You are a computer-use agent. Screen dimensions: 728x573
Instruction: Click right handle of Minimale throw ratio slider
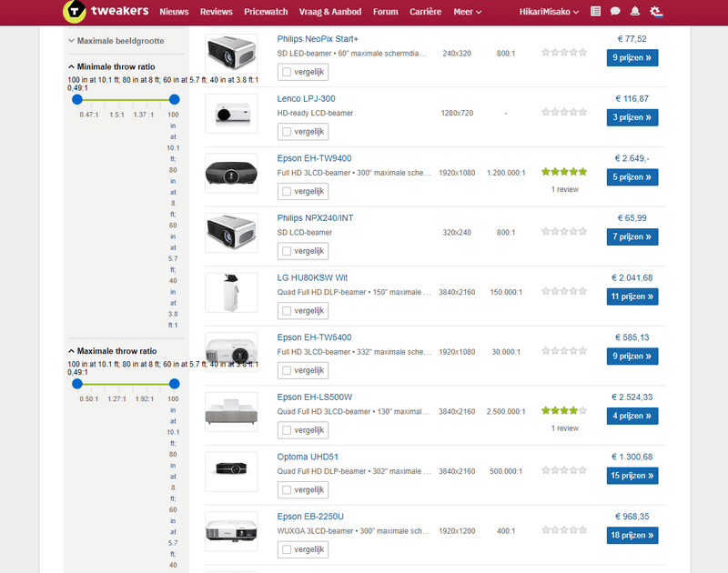tap(174, 99)
